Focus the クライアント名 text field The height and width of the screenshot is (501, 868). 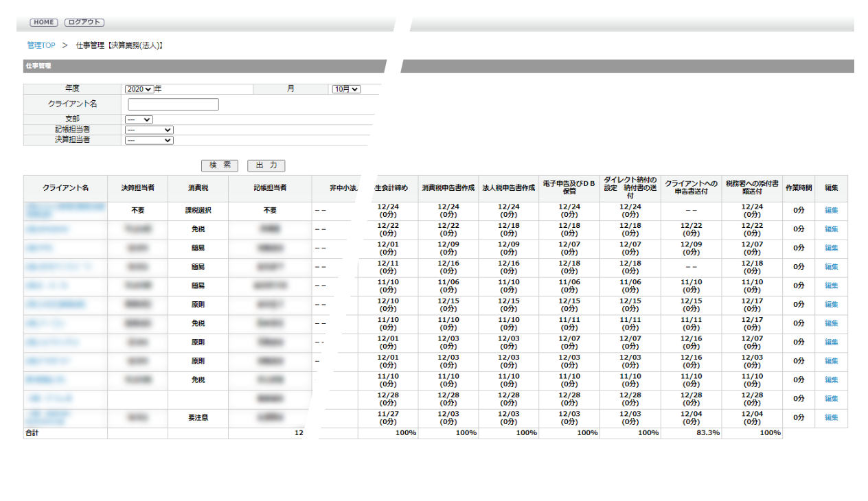tap(173, 104)
